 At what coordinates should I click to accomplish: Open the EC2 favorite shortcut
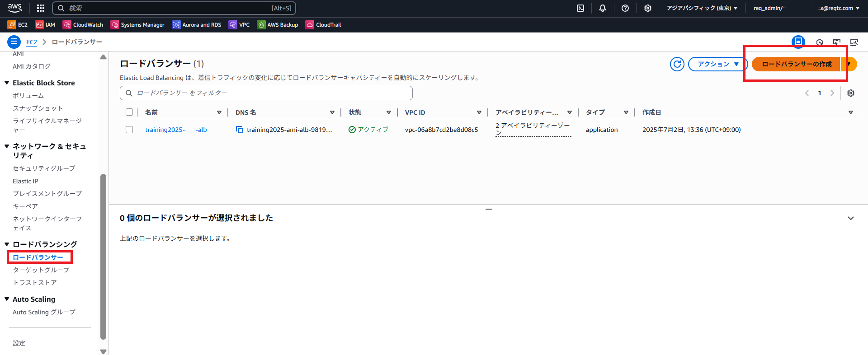pyautogui.click(x=18, y=25)
